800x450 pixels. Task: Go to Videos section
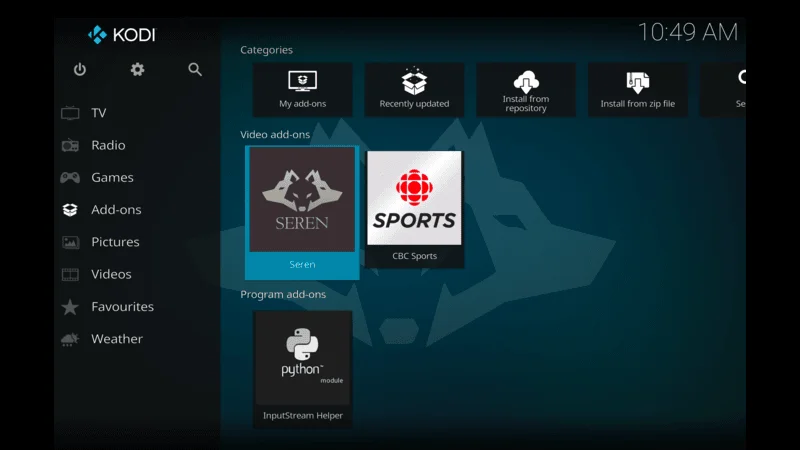(111, 274)
